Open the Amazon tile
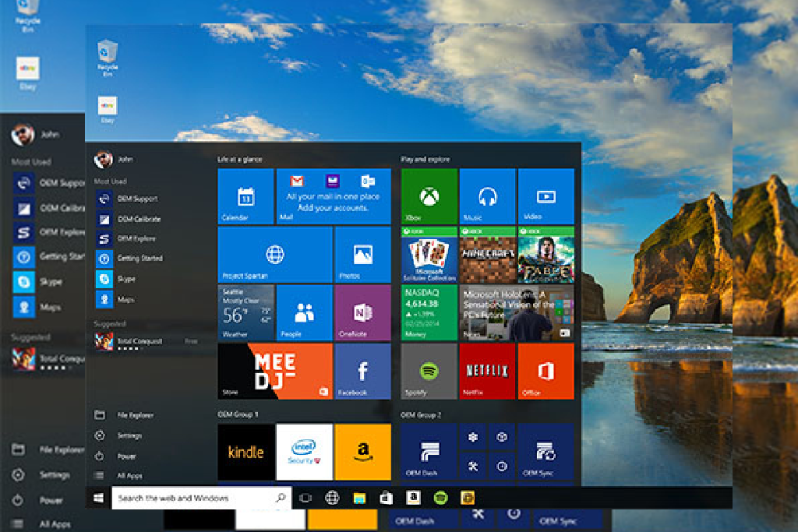The width and height of the screenshot is (798, 532). point(363,452)
